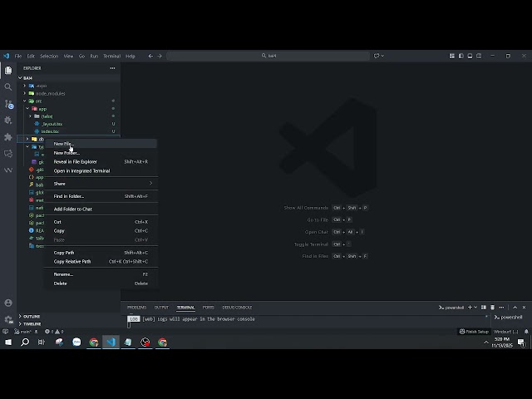
Task: Open the File menu
Action: [x=18, y=56]
